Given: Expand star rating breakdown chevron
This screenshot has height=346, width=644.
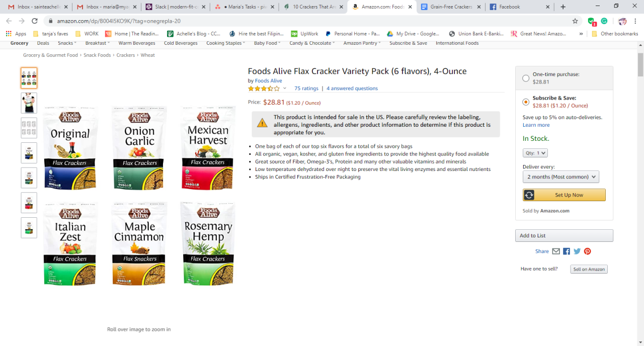Looking at the screenshot, I should pyautogui.click(x=285, y=89).
